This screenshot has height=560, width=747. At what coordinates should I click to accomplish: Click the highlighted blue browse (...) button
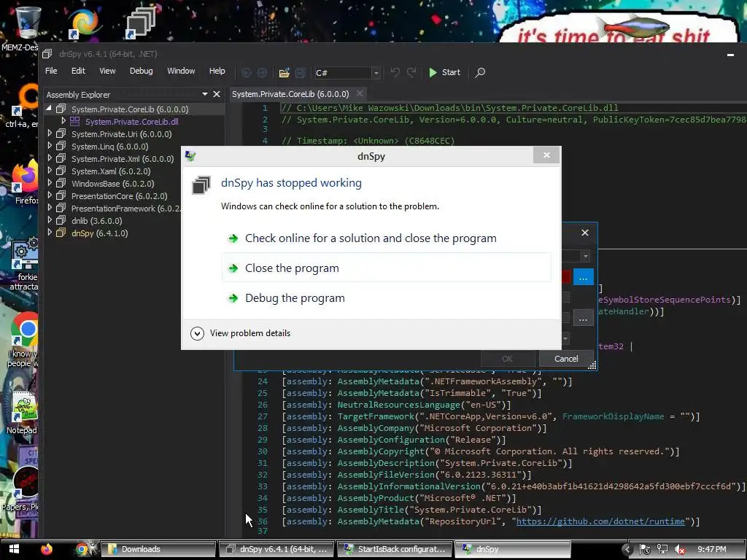(x=583, y=276)
